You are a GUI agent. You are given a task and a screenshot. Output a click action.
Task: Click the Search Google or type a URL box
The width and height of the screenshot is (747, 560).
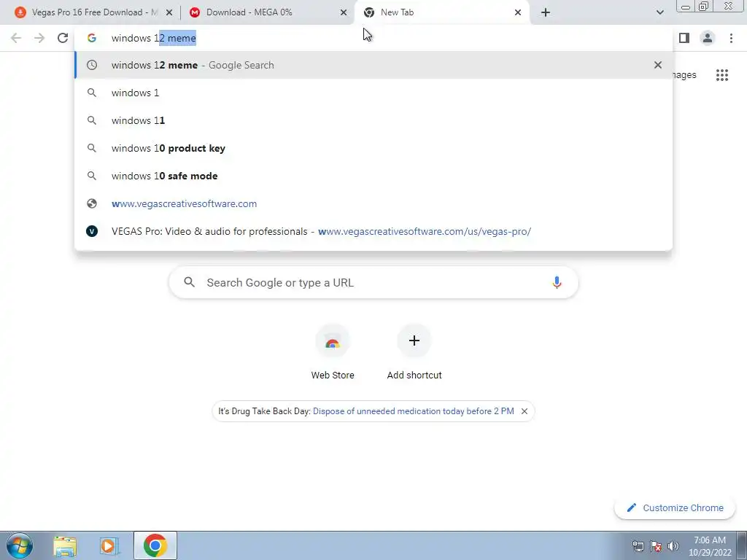coord(373,282)
